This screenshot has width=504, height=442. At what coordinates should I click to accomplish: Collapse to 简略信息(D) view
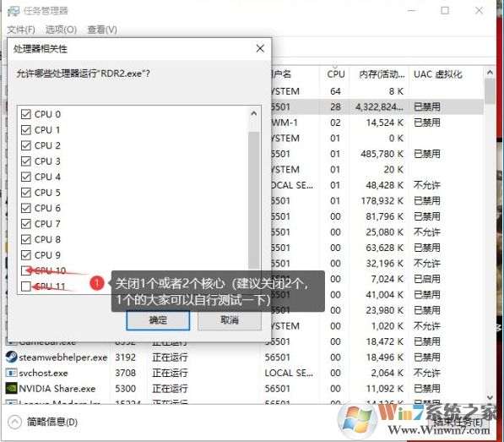click(43, 422)
